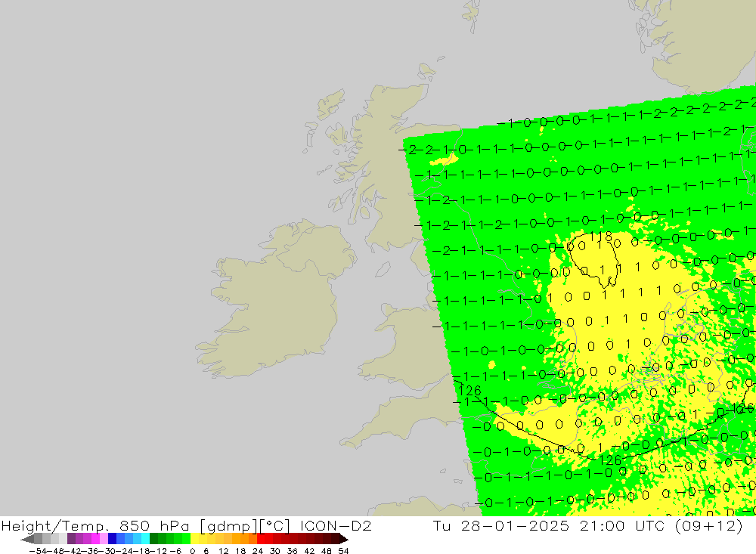
Task: Click the '42' legend scale value
Action: (309, 551)
